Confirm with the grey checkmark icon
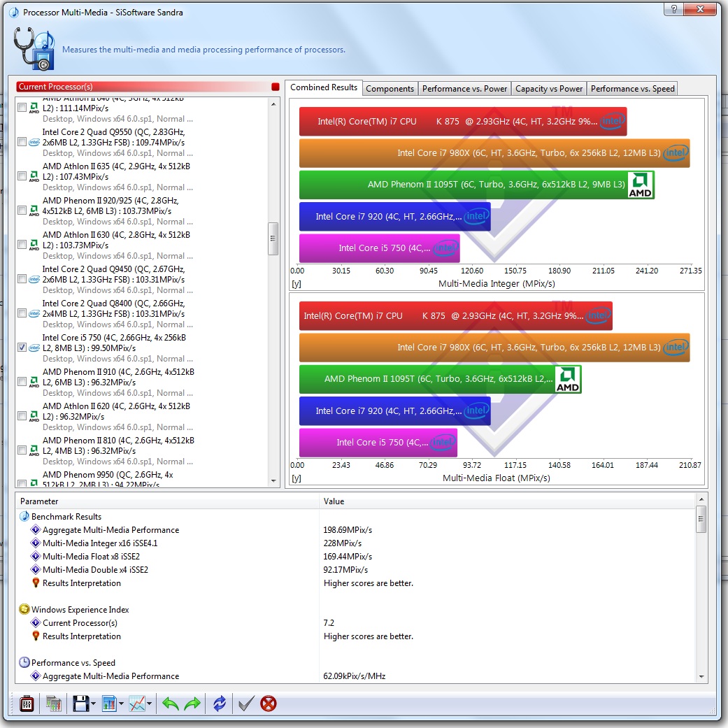 (x=245, y=704)
